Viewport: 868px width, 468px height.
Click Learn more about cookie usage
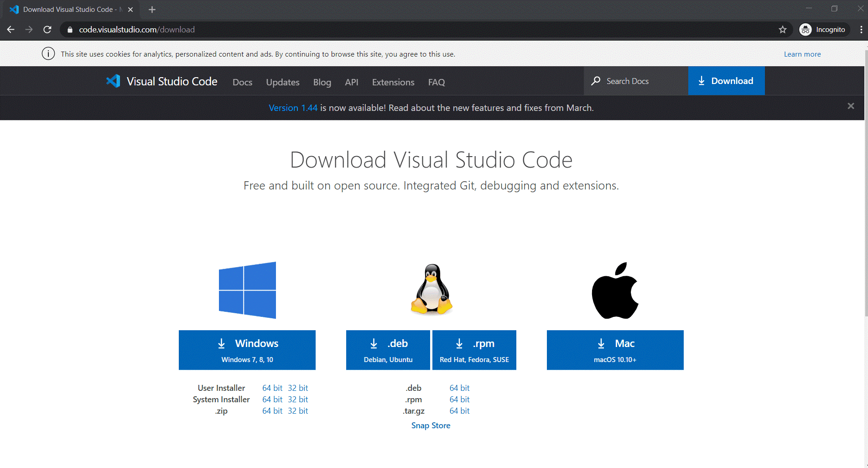[x=802, y=54]
